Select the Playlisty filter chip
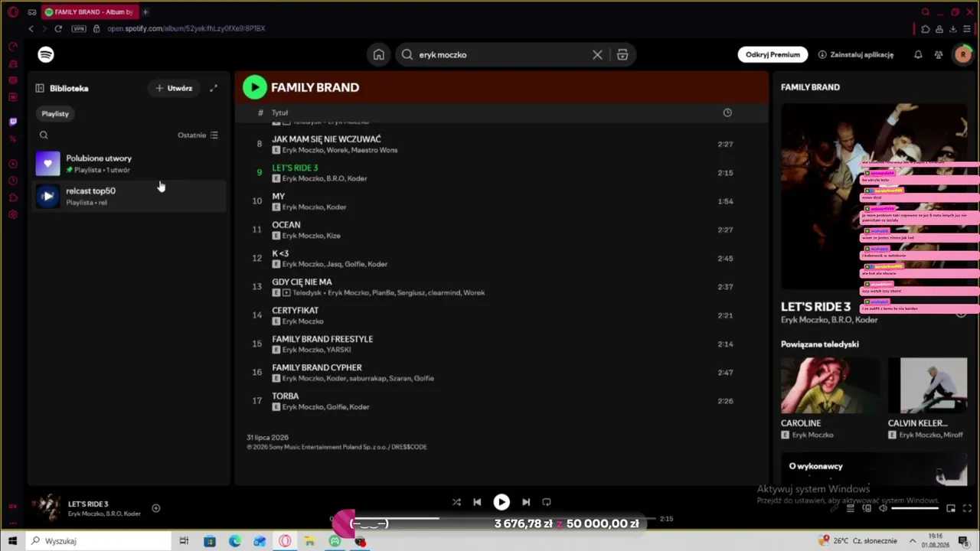 pyautogui.click(x=55, y=113)
